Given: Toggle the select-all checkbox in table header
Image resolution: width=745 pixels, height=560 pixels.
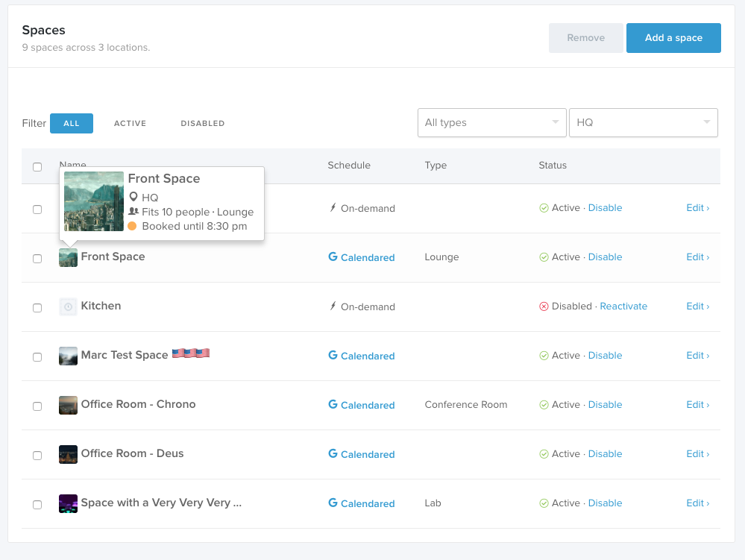Looking at the screenshot, I should (37, 167).
